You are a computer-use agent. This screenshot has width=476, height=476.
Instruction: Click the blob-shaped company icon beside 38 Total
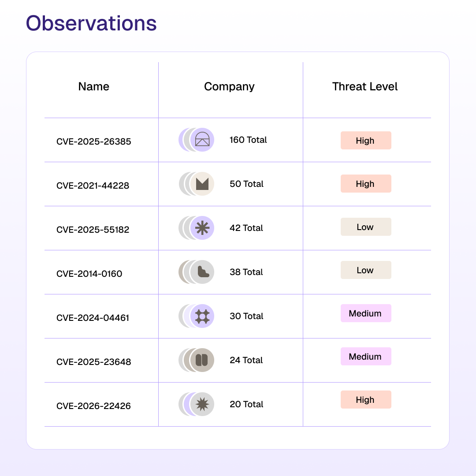coord(202,272)
